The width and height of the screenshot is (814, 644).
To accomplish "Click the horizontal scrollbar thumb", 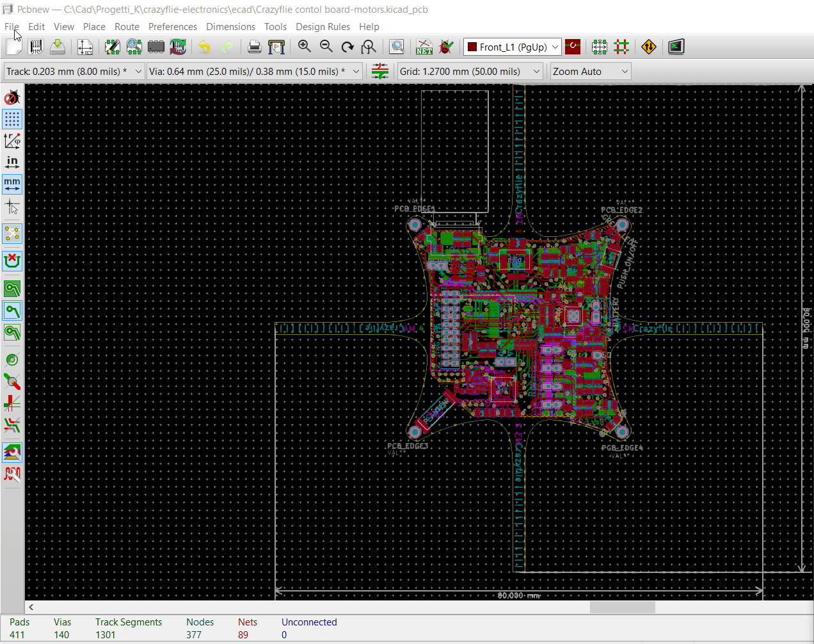I will point(622,607).
